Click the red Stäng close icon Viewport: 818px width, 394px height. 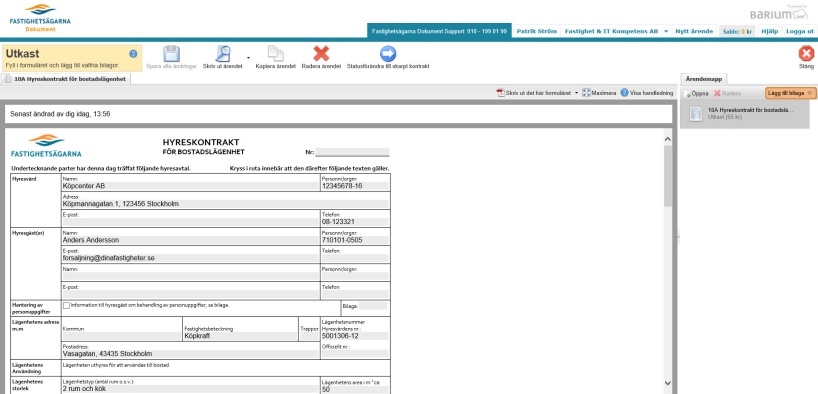(x=806, y=53)
